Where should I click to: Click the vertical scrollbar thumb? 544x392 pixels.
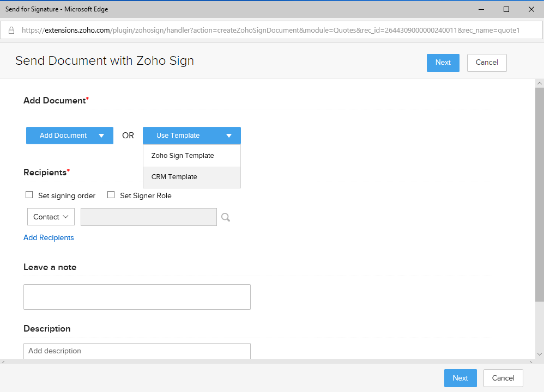pos(539,194)
